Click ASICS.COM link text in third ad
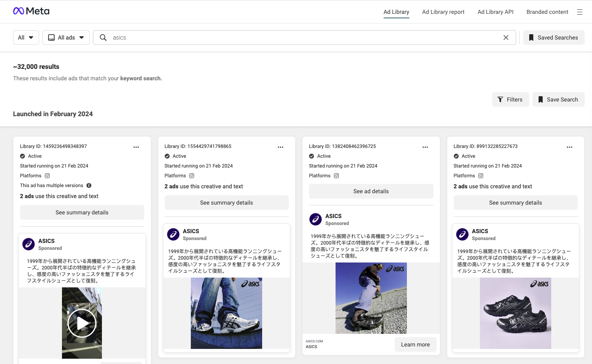Image resolution: width=592 pixels, height=364 pixels. coord(314,341)
